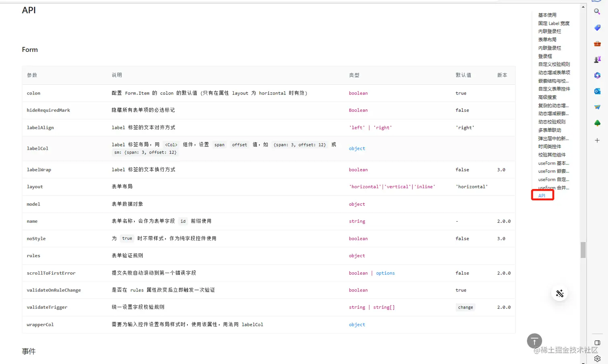Viewport: 608px width, 364px height.
Task: Select the API anchor link
Action: coord(542,196)
